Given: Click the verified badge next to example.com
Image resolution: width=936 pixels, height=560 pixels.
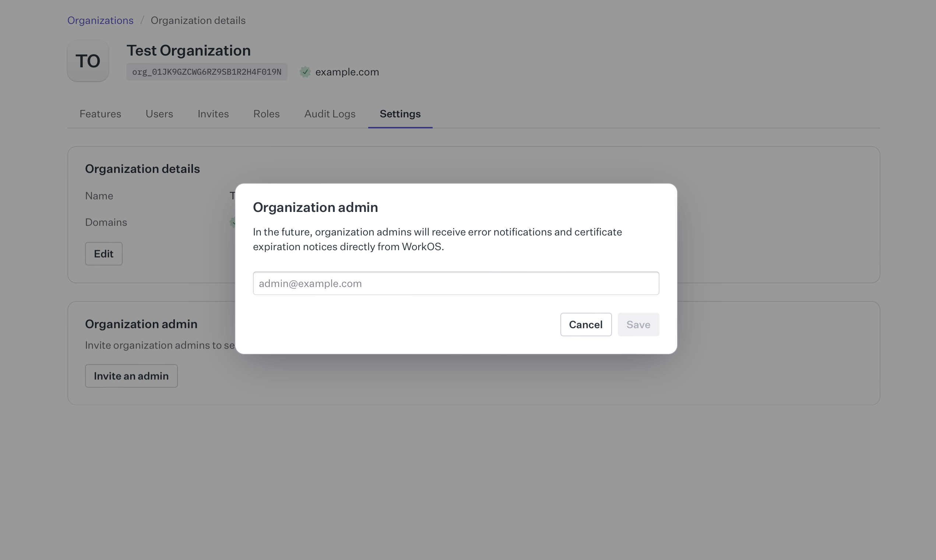Looking at the screenshot, I should click(x=305, y=72).
